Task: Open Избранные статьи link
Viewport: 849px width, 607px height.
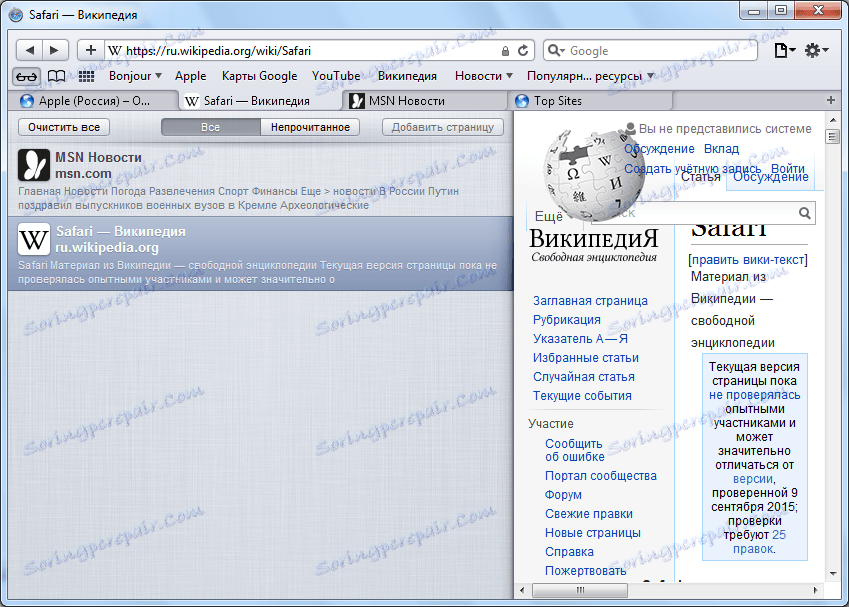Action: pyautogui.click(x=586, y=357)
